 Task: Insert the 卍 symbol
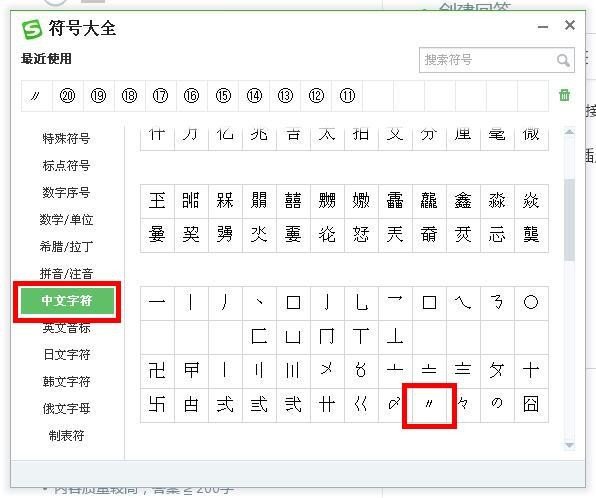(157, 371)
